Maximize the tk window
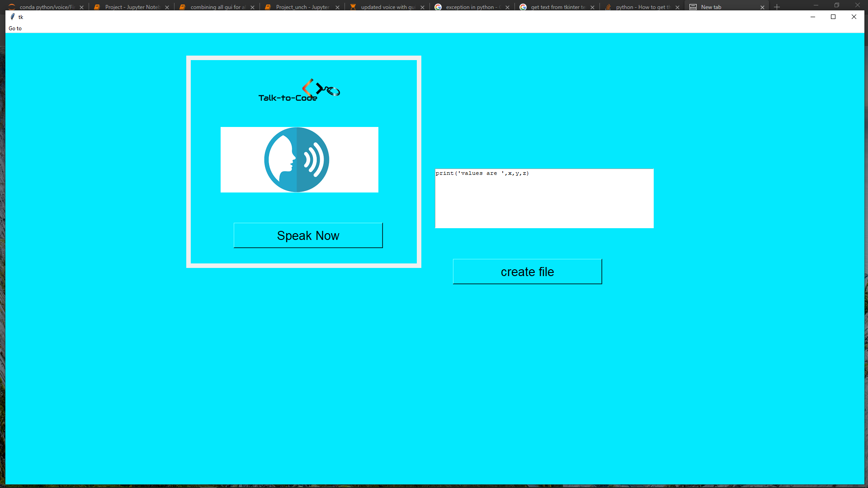The height and width of the screenshot is (488, 868). [x=833, y=17]
